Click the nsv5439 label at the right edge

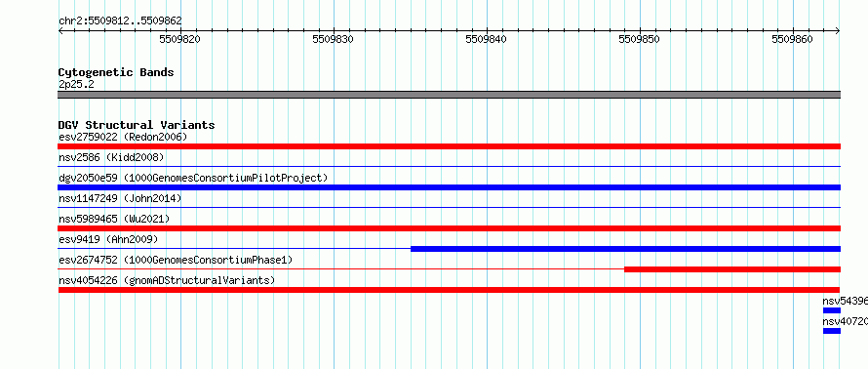pos(845,301)
